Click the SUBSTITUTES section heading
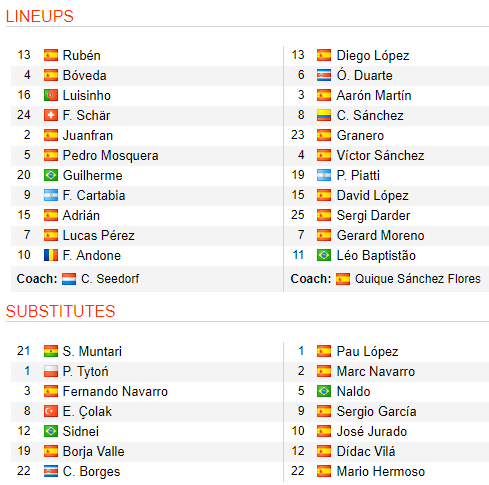 pos(60,311)
